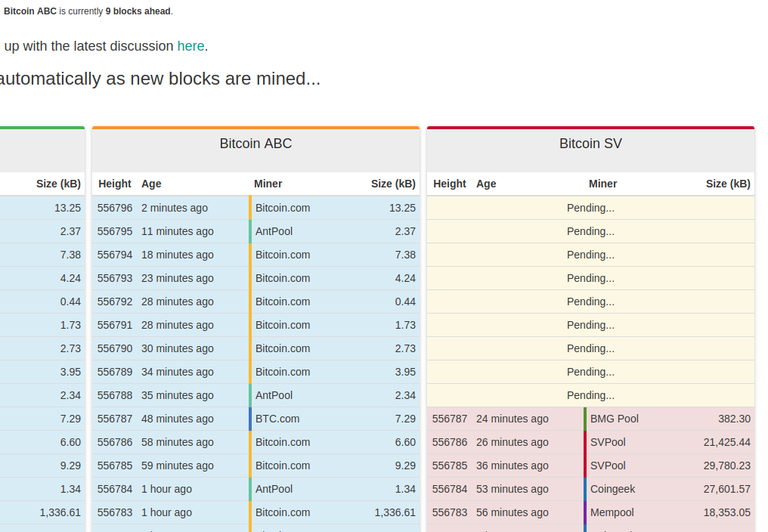Click the last Pending... row in Bitcoin SV
The image size is (768, 532).
(590, 395)
